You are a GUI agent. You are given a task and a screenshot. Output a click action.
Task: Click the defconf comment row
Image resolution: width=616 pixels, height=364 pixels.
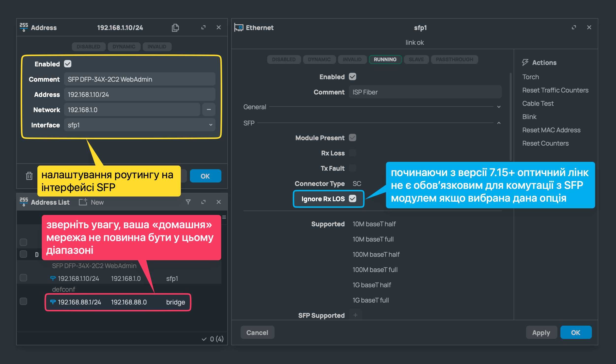(x=63, y=289)
